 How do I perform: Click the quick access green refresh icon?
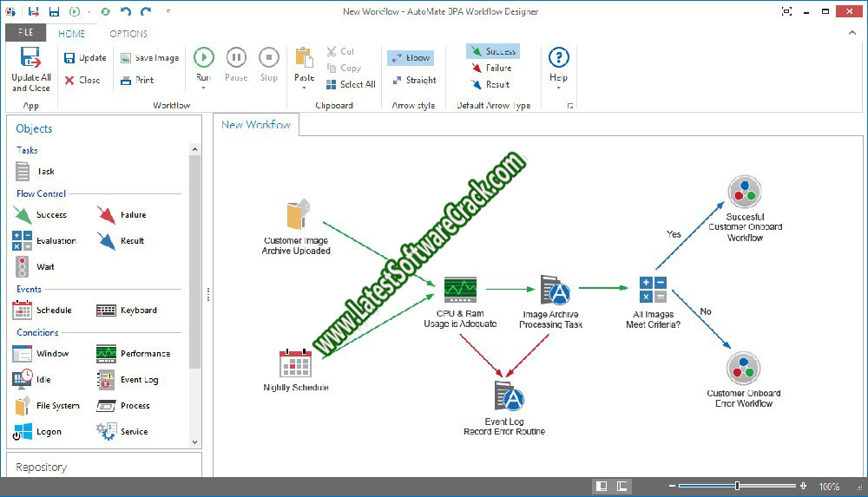(x=105, y=11)
